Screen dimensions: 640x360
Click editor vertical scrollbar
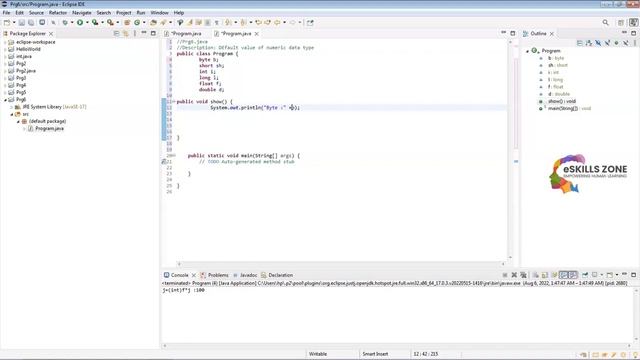coord(510,149)
